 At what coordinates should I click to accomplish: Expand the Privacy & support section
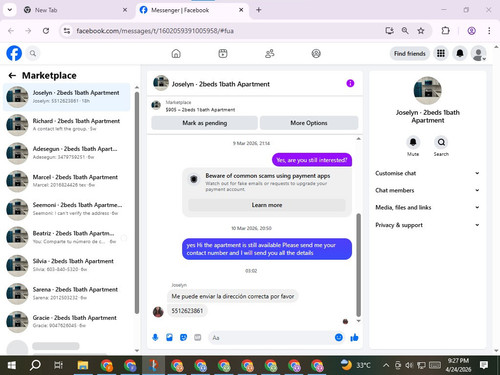point(427,225)
